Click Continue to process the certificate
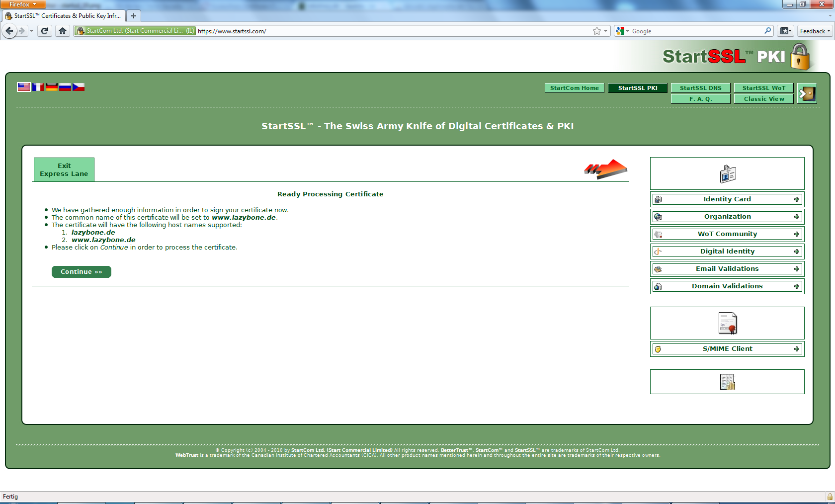This screenshot has height=504, width=835. pyautogui.click(x=82, y=272)
